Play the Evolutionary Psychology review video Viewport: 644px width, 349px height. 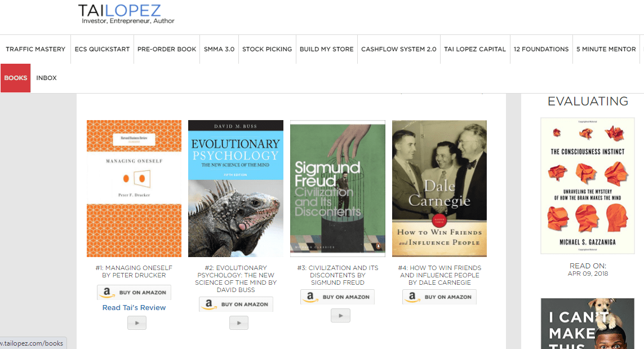point(239,323)
